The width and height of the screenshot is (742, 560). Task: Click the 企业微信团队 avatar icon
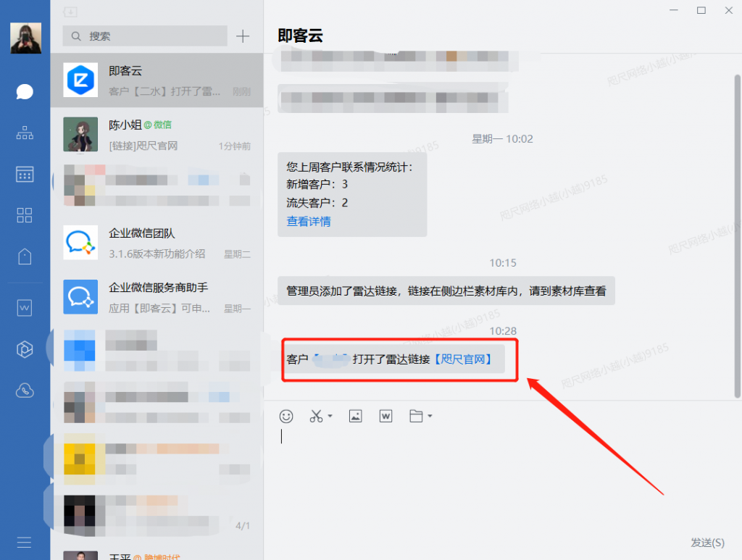coord(80,242)
